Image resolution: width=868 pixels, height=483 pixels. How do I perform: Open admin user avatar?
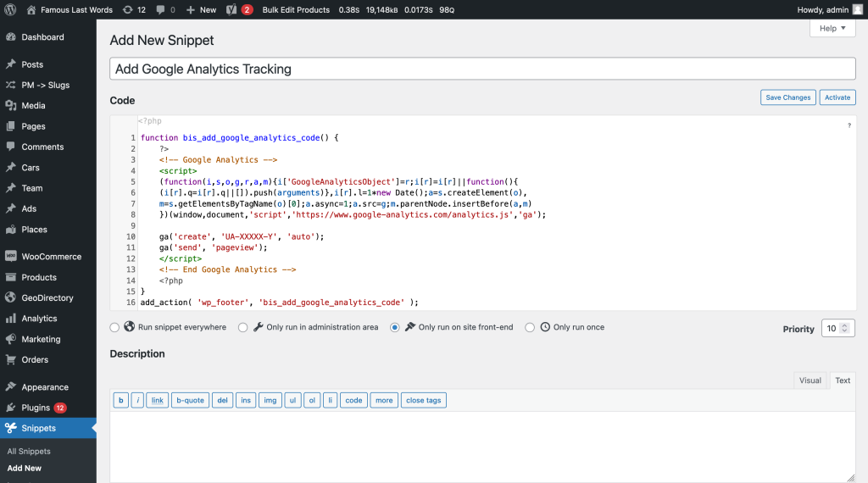pos(858,9)
